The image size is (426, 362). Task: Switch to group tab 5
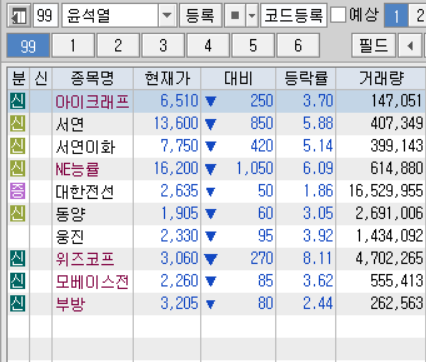point(253,45)
